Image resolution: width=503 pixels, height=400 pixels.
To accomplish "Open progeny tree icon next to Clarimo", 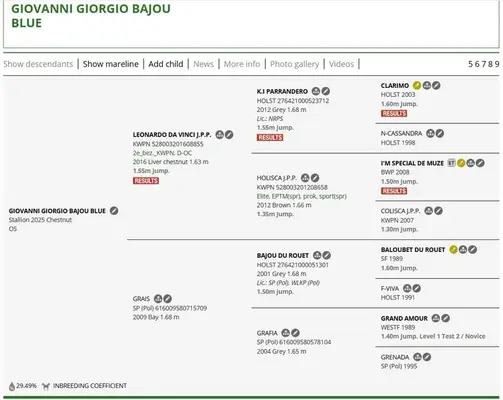I will 427,86.
